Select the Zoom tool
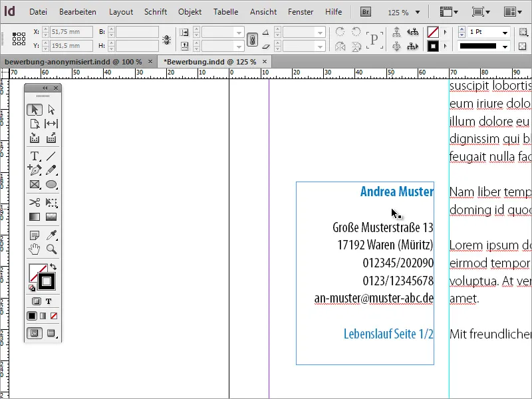 pyautogui.click(x=51, y=249)
